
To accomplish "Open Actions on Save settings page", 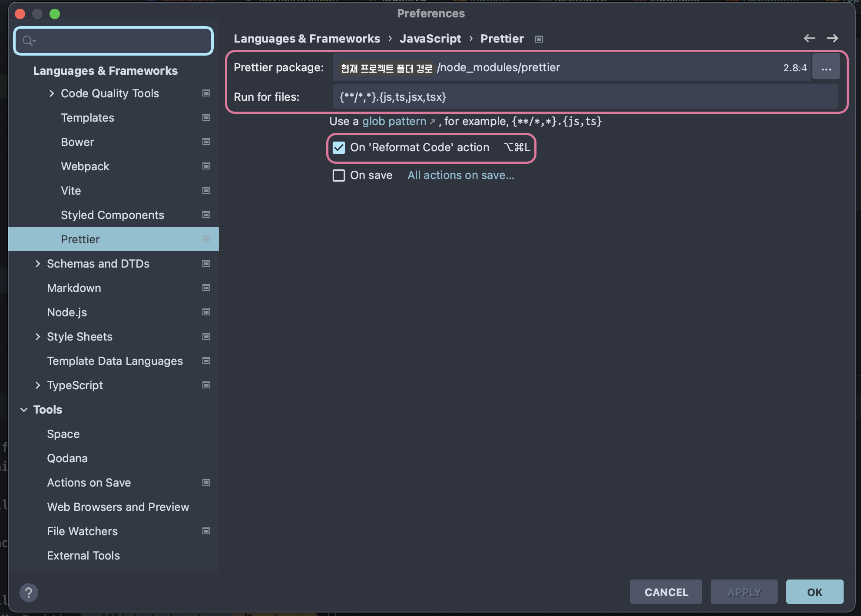I will (x=89, y=483).
